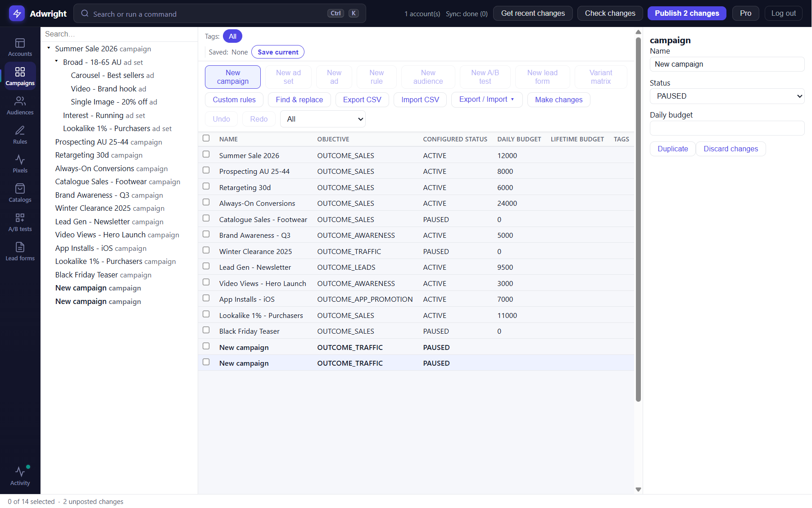The width and height of the screenshot is (812, 508).
Task: Click Get recent changes
Action: click(x=533, y=14)
